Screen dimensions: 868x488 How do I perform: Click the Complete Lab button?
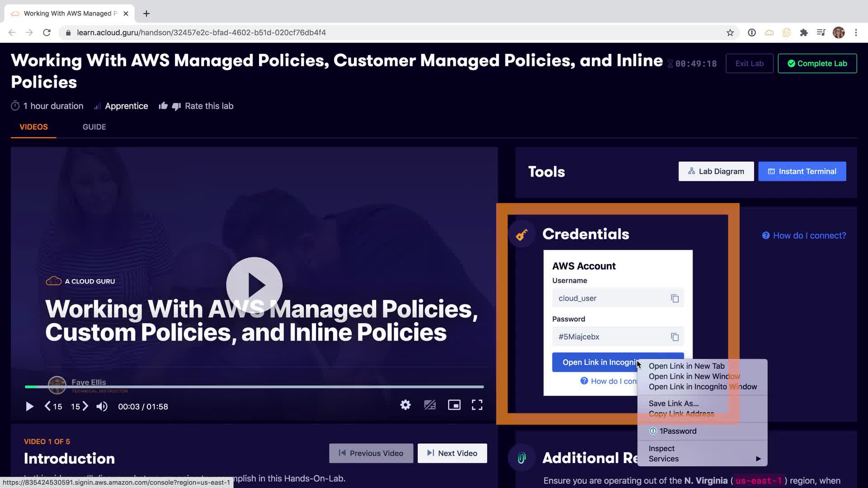click(x=817, y=64)
